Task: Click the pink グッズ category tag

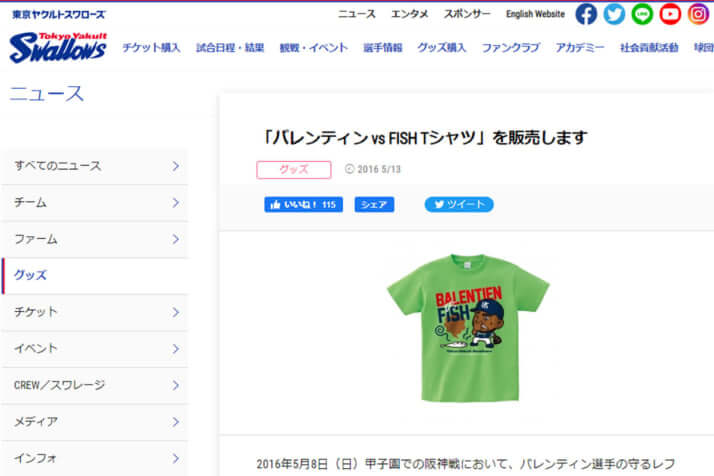Action: [294, 169]
